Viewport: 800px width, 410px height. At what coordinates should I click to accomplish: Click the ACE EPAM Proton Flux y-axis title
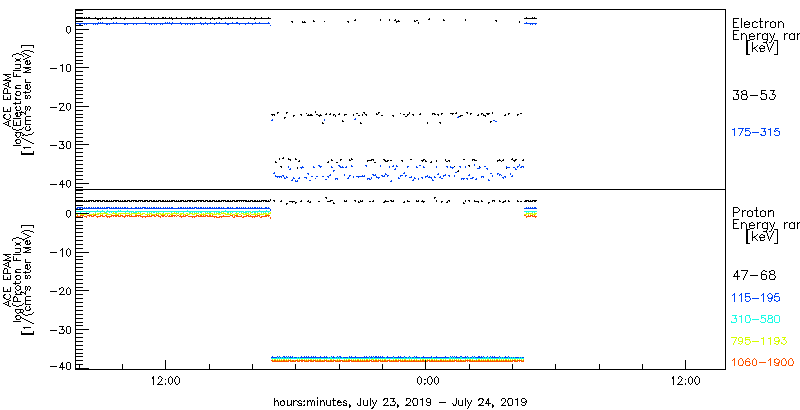[19, 280]
